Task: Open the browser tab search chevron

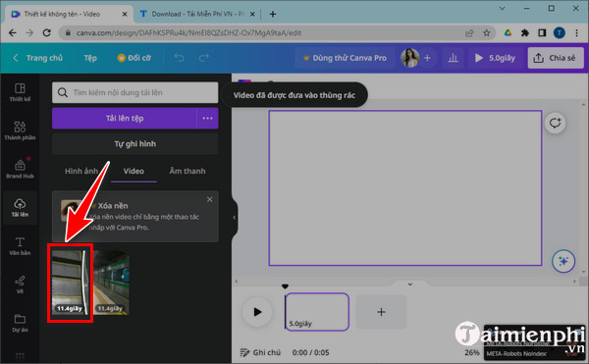Action: pos(502,8)
